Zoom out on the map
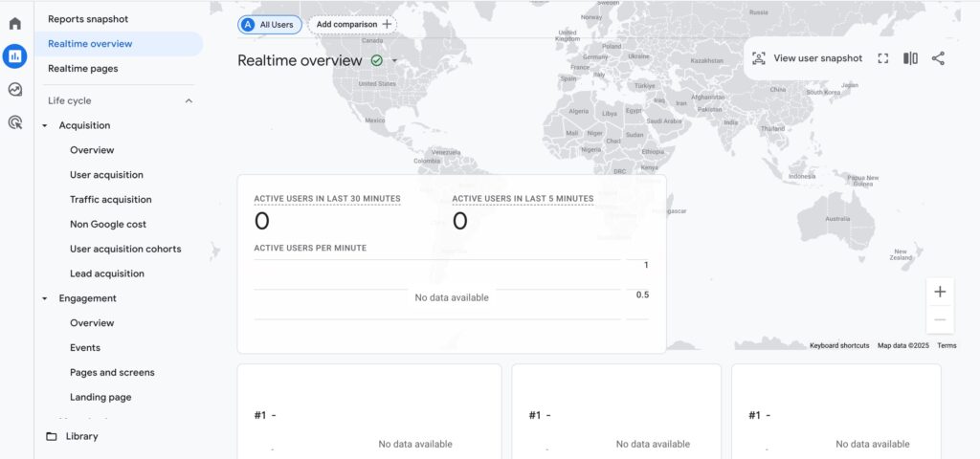Image resolution: width=980 pixels, height=459 pixels. 940,319
